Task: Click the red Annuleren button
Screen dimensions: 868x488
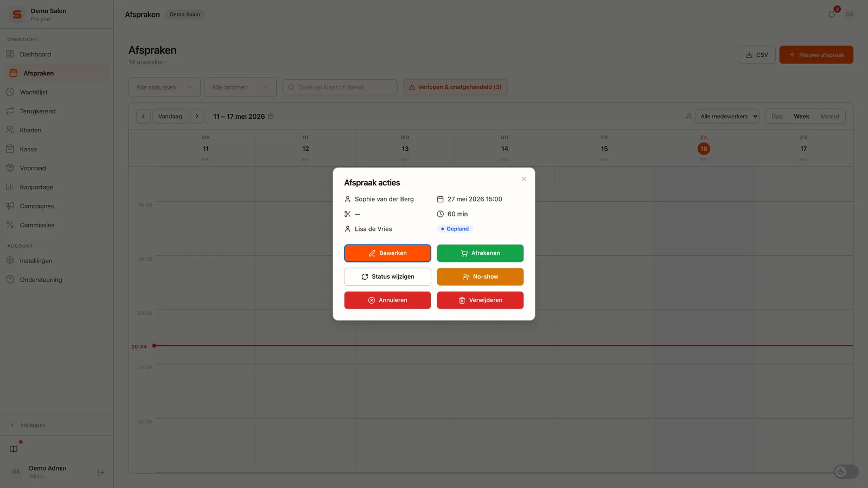Action: (x=387, y=300)
